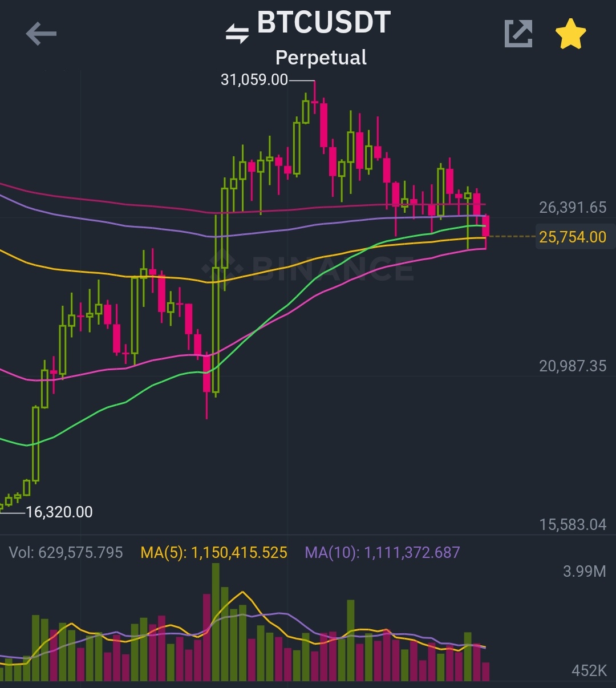This screenshot has width=616, height=688.
Task: Select the MA(10) volume indicator value
Action: pos(382,552)
